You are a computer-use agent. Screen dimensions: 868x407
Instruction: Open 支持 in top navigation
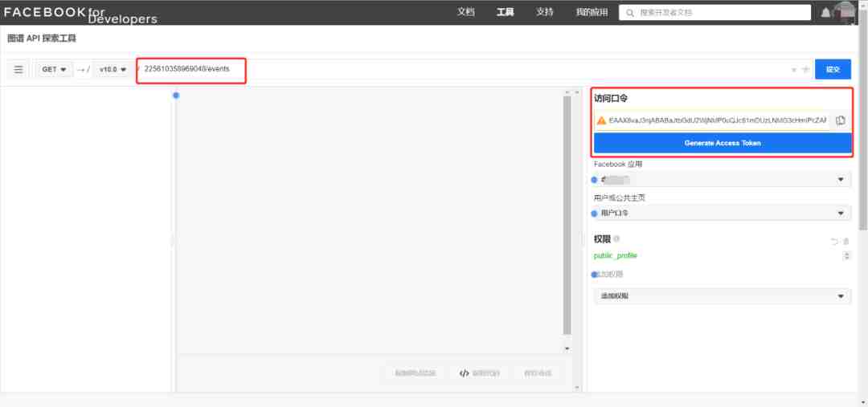coord(545,12)
